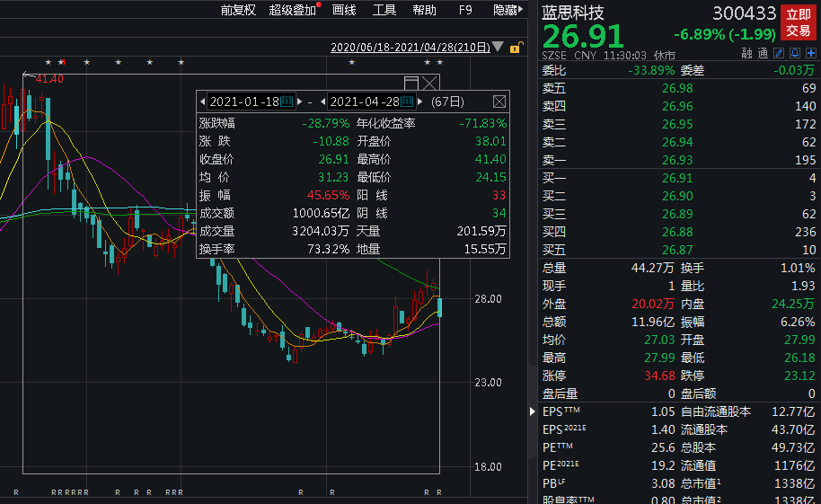Image resolution: width=821 pixels, height=504 pixels.
Task: Click the 28.00 price axis label
Action: (x=488, y=299)
